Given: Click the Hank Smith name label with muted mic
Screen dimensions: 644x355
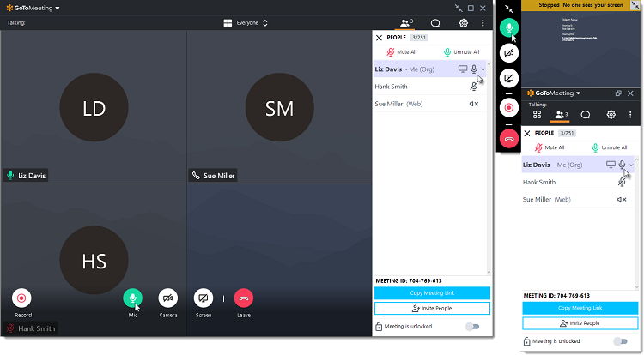Looking at the screenshot, I should click(x=30, y=328).
